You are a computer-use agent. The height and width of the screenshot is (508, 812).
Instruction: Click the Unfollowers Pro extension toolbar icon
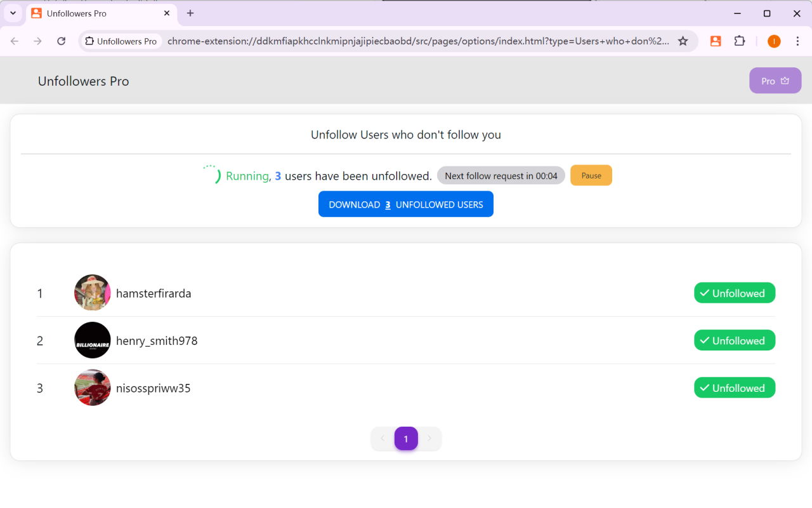pos(716,41)
